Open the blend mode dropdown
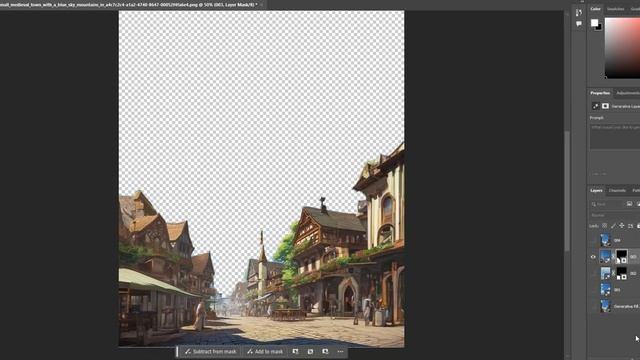The image size is (640, 360). point(615,215)
